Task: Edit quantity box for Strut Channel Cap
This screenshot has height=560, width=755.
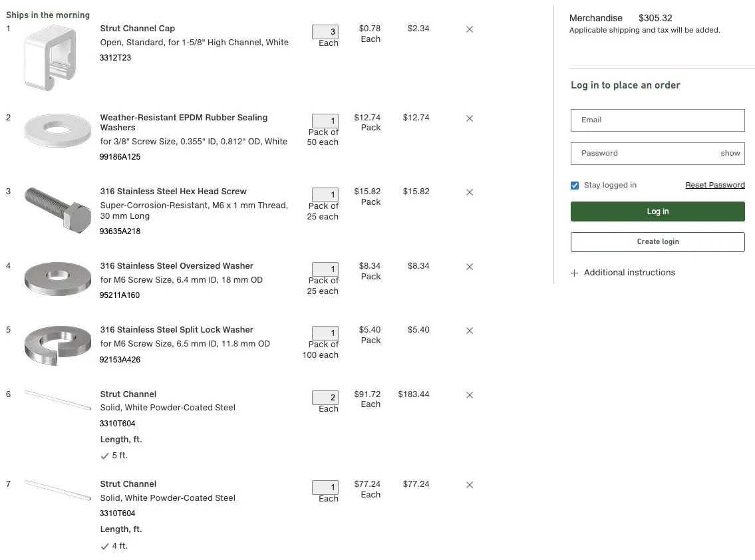Action: [325, 32]
